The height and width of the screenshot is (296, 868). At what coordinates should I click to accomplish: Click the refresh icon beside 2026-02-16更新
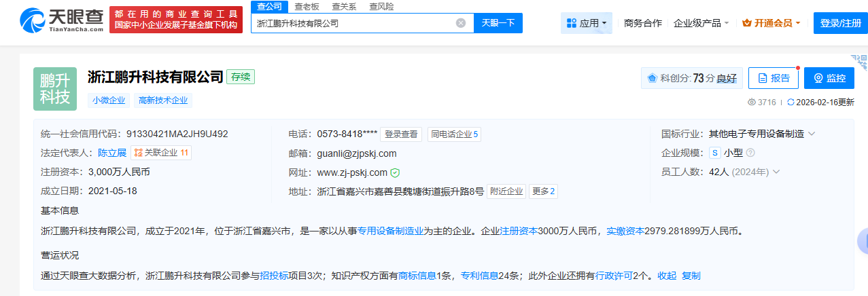point(791,103)
